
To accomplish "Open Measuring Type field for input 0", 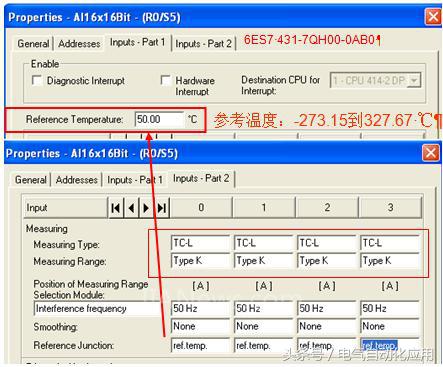I will 200,243.
